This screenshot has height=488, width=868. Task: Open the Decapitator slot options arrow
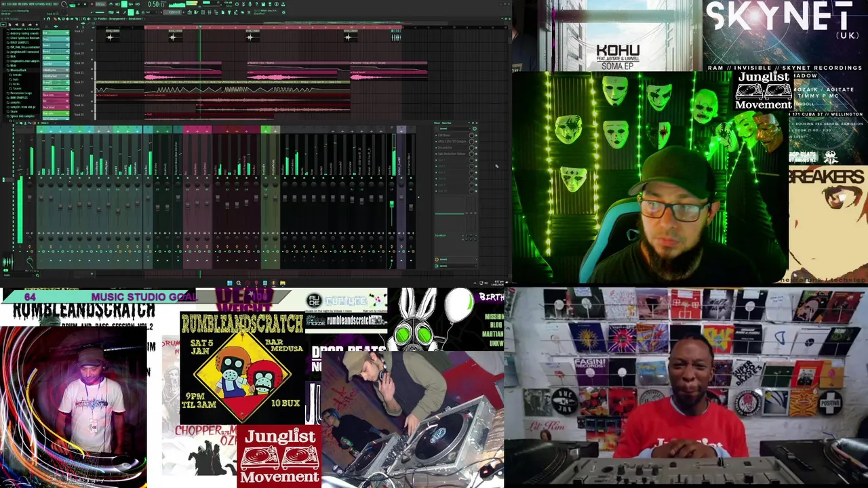pos(436,148)
